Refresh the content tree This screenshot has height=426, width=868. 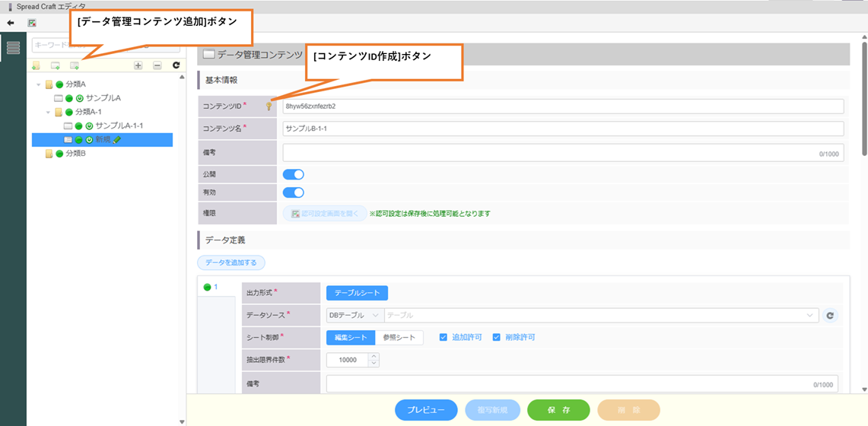[176, 66]
